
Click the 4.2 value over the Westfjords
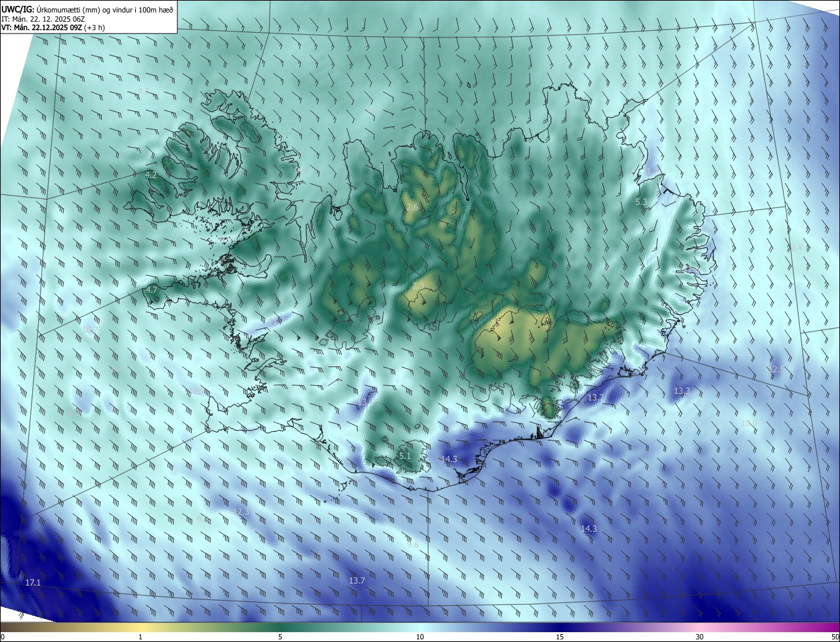(151, 175)
